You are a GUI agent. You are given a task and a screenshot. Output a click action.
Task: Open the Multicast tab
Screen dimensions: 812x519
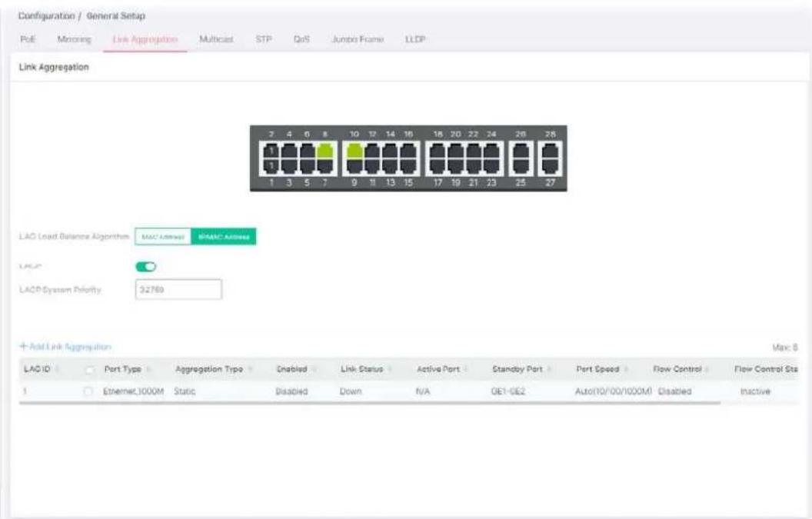(x=216, y=39)
